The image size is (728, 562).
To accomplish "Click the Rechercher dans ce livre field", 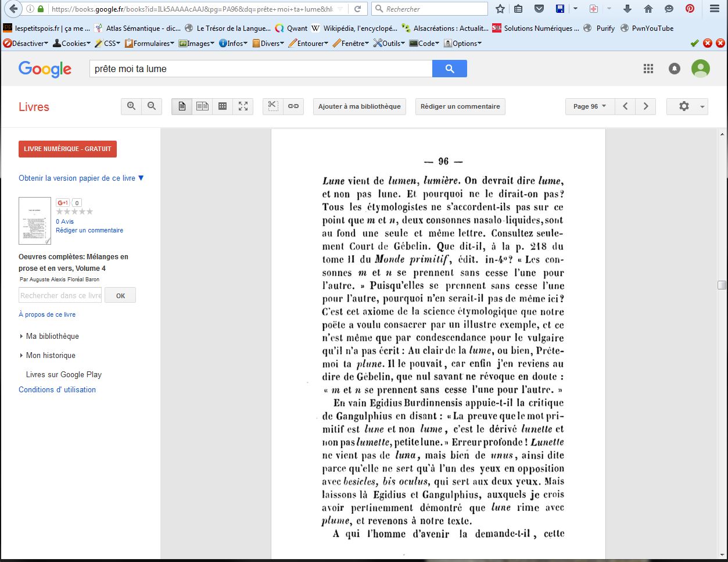I will (60, 295).
